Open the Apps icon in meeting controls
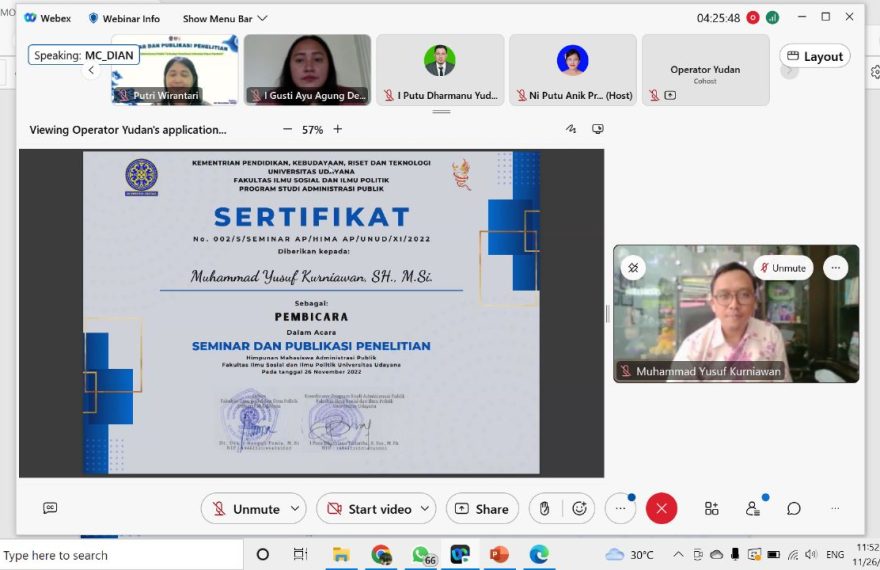 tap(711, 508)
